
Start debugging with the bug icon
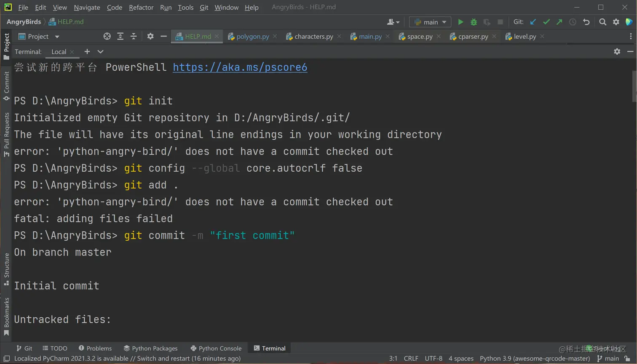474,22
